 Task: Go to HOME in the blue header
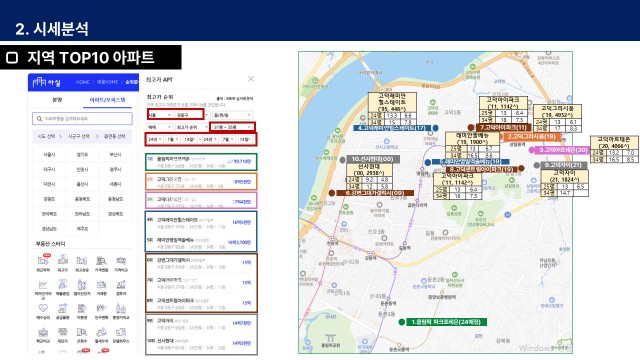coord(82,82)
